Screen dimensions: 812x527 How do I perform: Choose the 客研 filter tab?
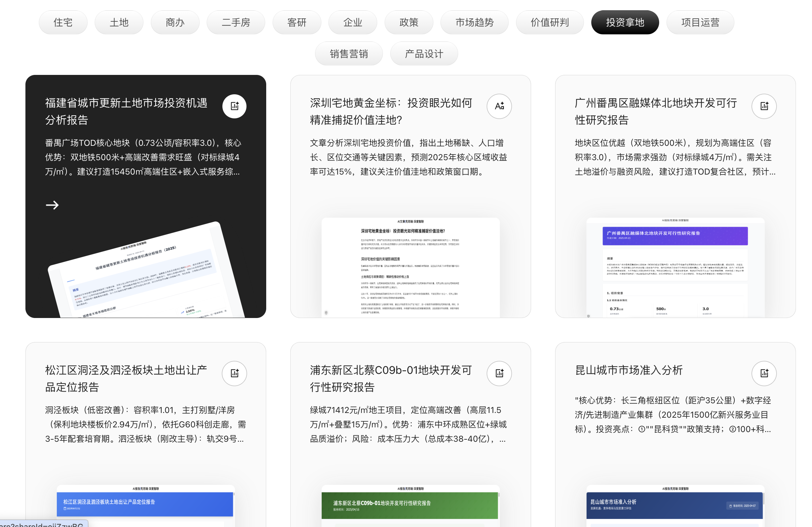pyautogui.click(x=297, y=22)
